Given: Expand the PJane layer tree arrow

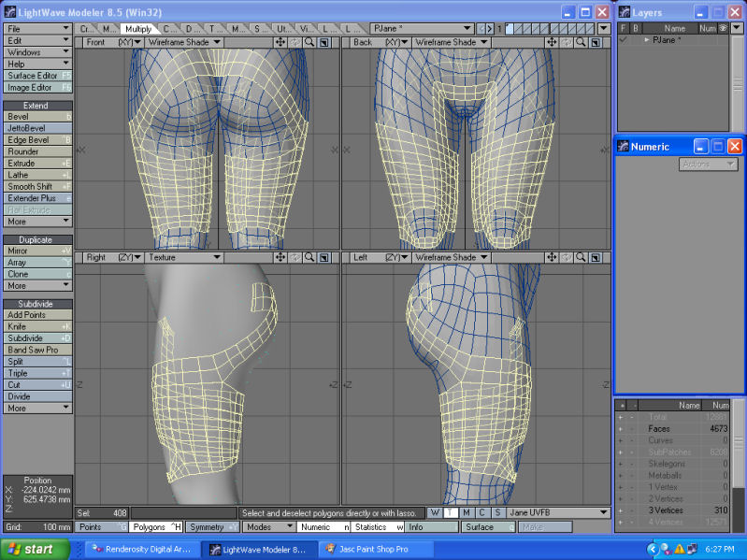Looking at the screenshot, I should tap(646, 40).
